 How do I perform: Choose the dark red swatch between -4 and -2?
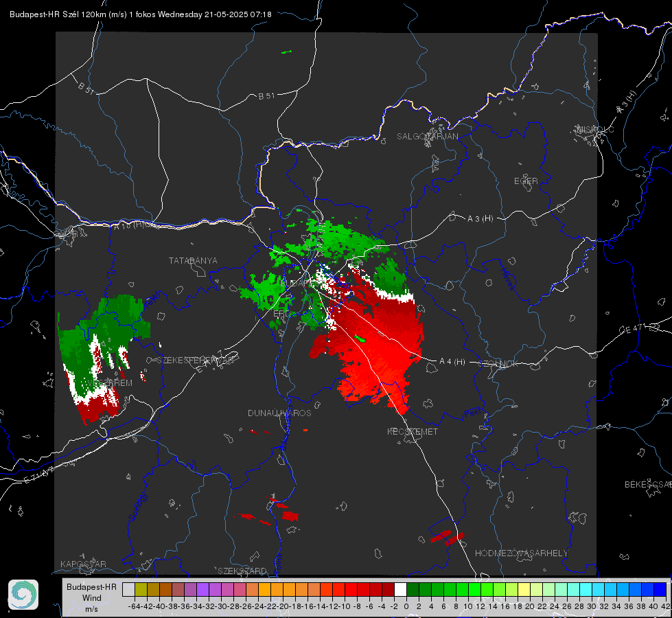(x=388, y=589)
